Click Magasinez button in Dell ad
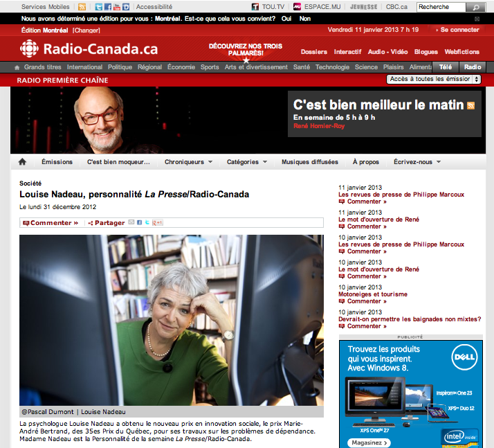The height and width of the screenshot is (448, 494). pyautogui.click(x=369, y=442)
